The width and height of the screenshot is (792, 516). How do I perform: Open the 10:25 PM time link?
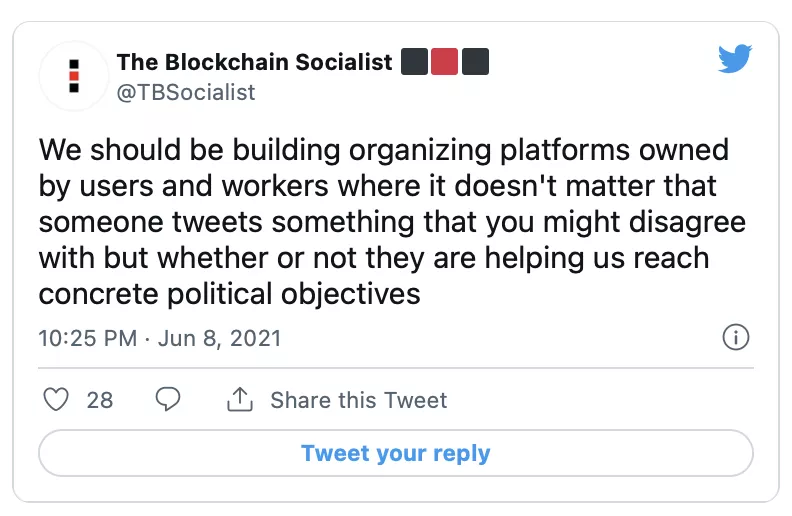(x=87, y=338)
